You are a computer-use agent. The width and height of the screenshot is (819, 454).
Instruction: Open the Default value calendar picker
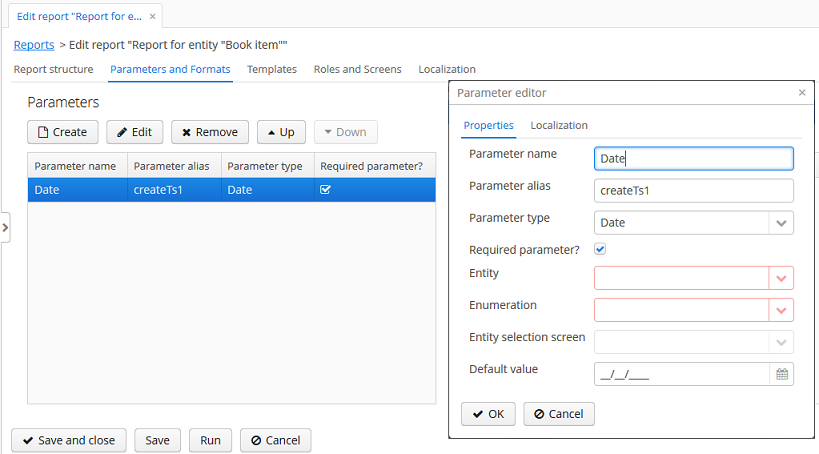(782, 374)
